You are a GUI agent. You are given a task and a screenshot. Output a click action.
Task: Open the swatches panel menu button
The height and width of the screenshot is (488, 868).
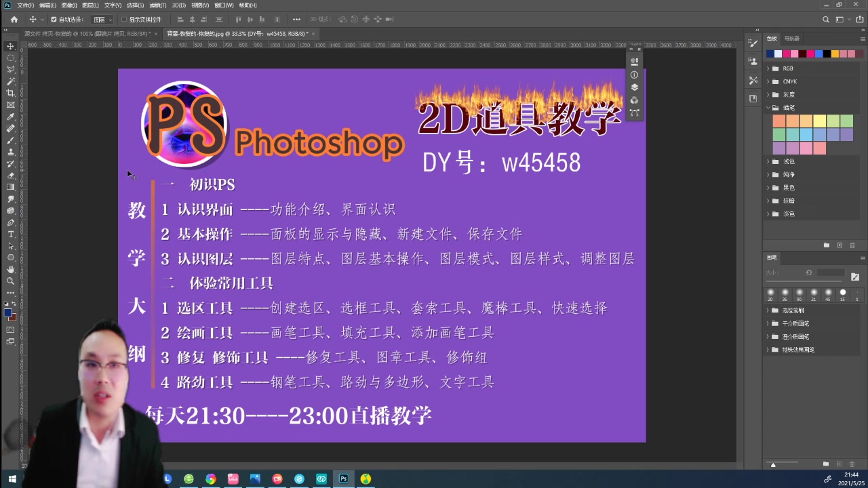click(863, 39)
